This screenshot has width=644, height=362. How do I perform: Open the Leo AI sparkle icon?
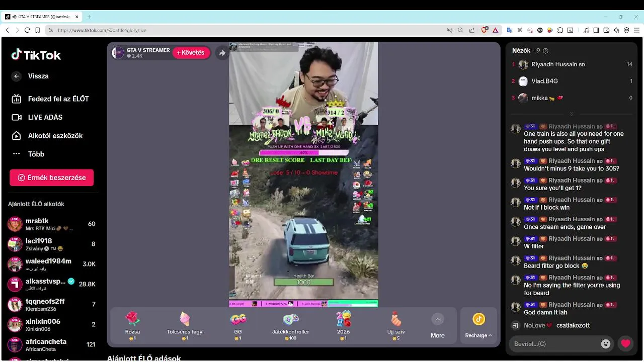[x=616, y=30]
